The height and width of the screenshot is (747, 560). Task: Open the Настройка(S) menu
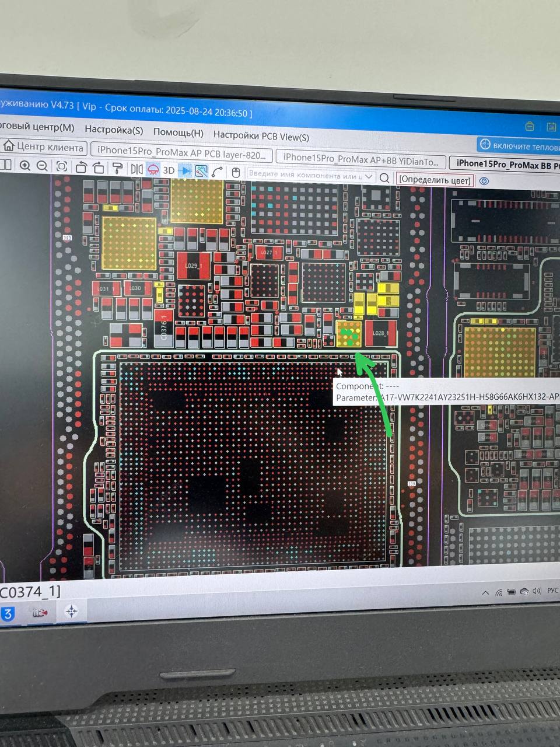coord(114,130)
